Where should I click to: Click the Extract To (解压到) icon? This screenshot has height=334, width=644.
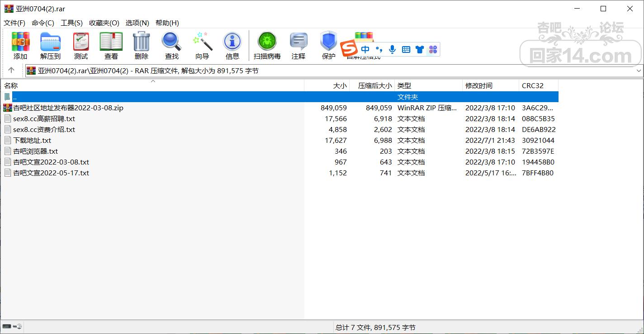coord(50,45)
